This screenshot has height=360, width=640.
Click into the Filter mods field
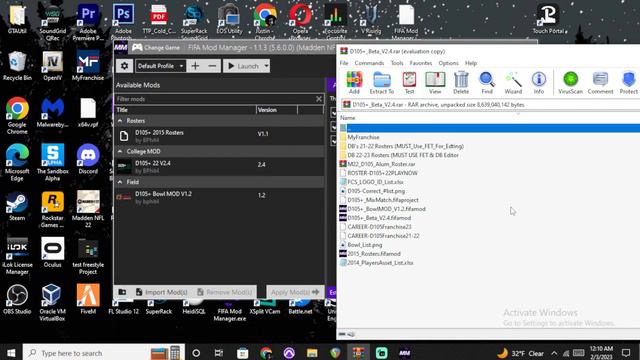(x=214, y=99)
